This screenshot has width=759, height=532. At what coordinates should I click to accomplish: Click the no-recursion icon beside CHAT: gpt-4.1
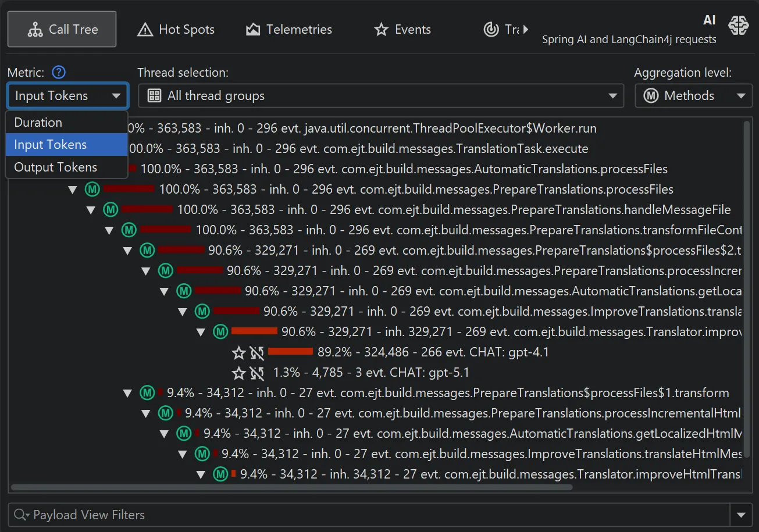[256, 352]
